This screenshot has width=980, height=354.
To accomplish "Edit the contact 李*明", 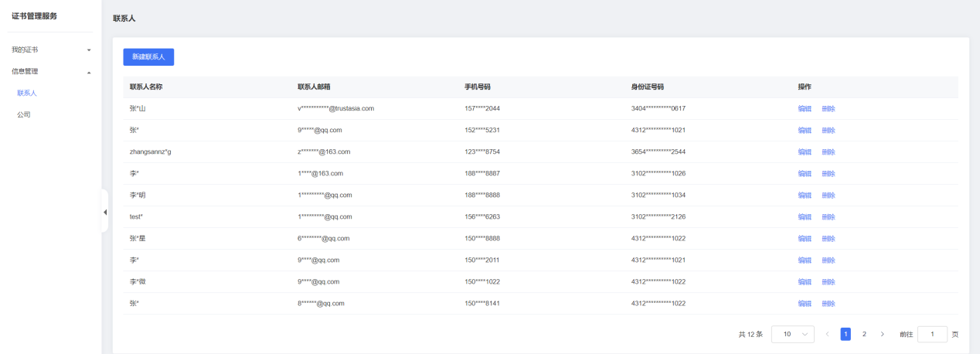I will coord(805,195).
